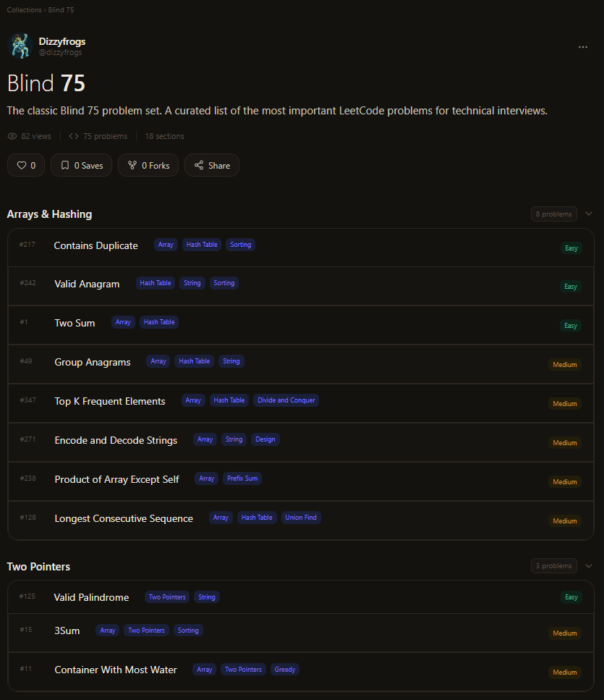This screenshot has height=700, width=604.
Task: Like the collection with the heart icon
Action: 26,165
